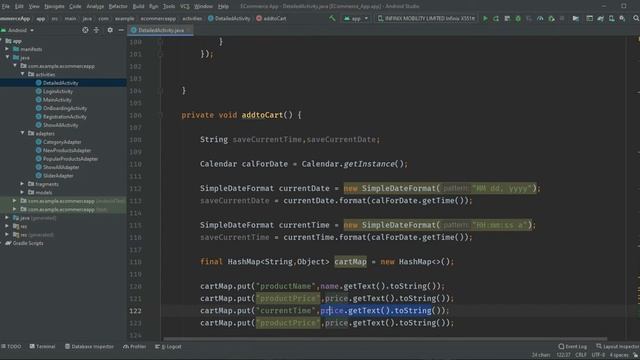Open the Window menu

[203, 6]
